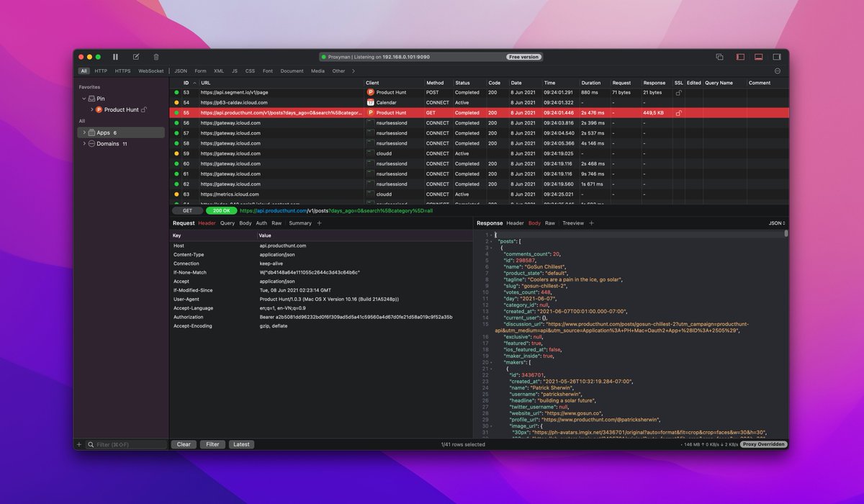The width and height of the screenshot is (864, 504).
Task: Expand the Apps group in sidebar
Action: 86,132
